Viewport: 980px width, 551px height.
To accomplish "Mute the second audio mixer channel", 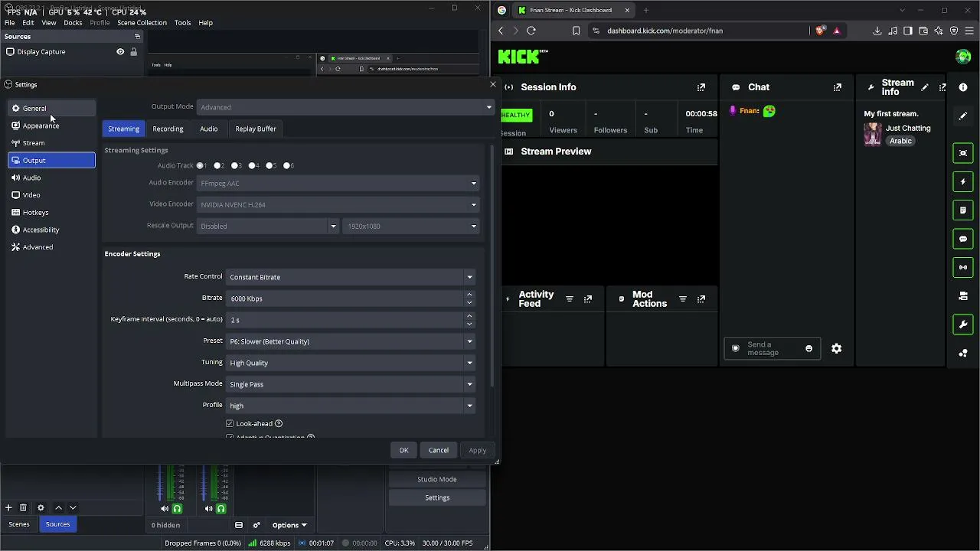I will click(208, 508).
